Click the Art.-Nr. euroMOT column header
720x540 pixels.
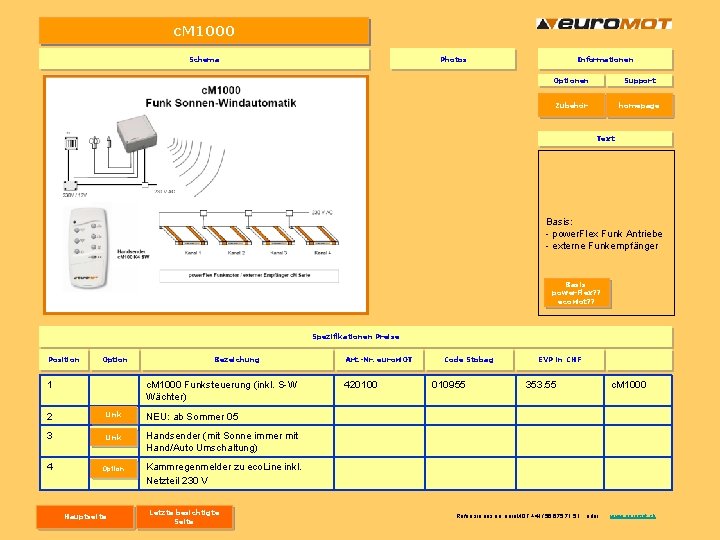(x=379, y=360)
